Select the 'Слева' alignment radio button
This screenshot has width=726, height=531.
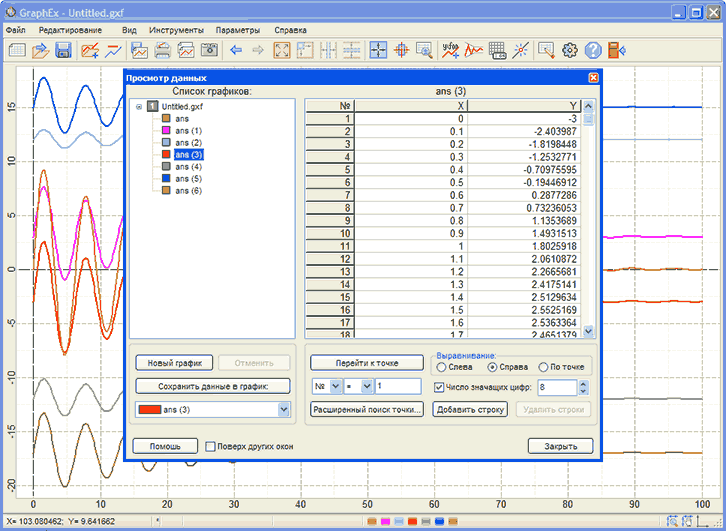tap(442, 367)
